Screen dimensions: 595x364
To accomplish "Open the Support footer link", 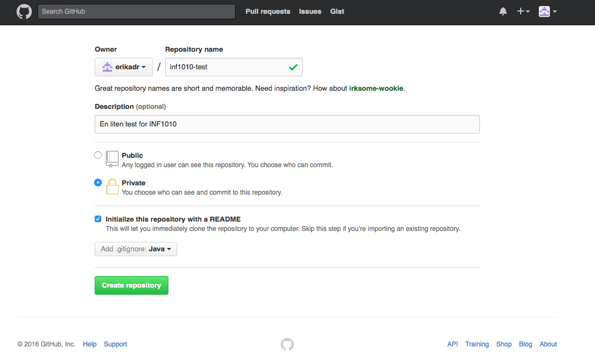I will (x=116, y=344).
